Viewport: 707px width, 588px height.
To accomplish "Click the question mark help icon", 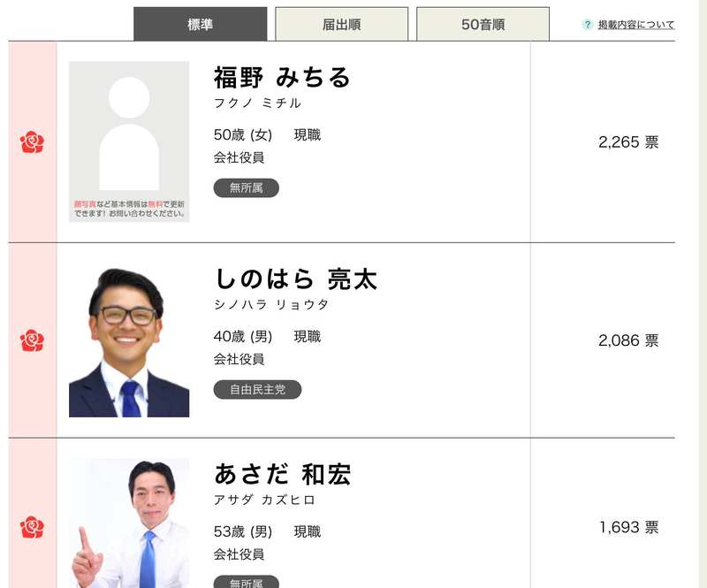I will (587, 25).
